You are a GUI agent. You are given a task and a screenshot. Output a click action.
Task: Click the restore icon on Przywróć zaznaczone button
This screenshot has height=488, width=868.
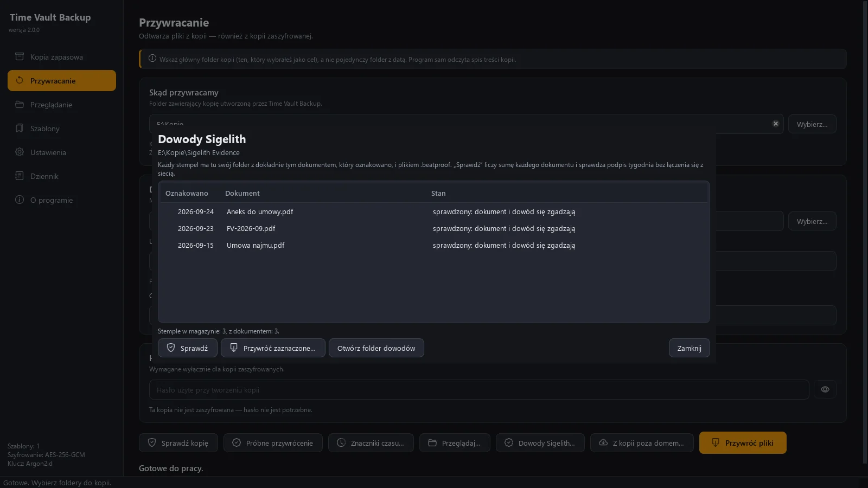coord(234,348)
